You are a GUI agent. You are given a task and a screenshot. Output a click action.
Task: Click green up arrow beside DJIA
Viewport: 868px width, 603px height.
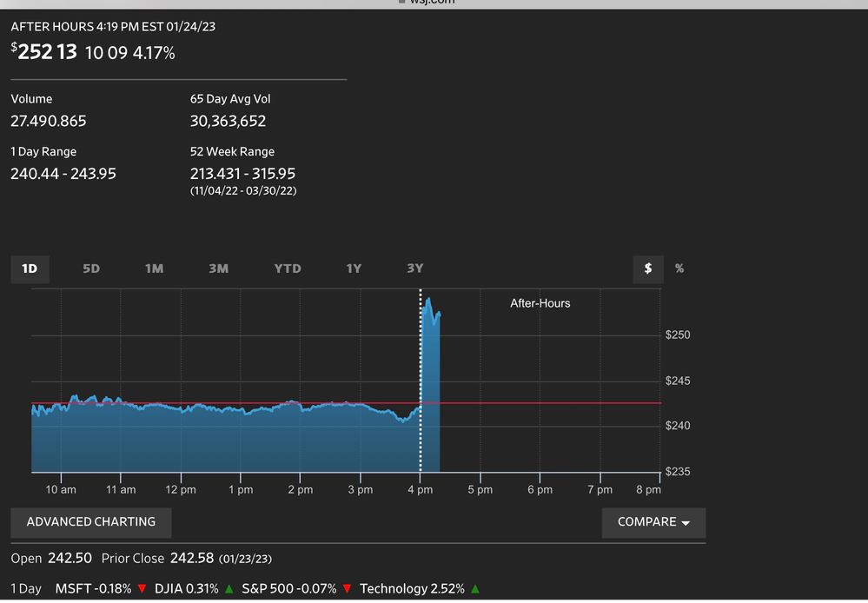[229, 589]
